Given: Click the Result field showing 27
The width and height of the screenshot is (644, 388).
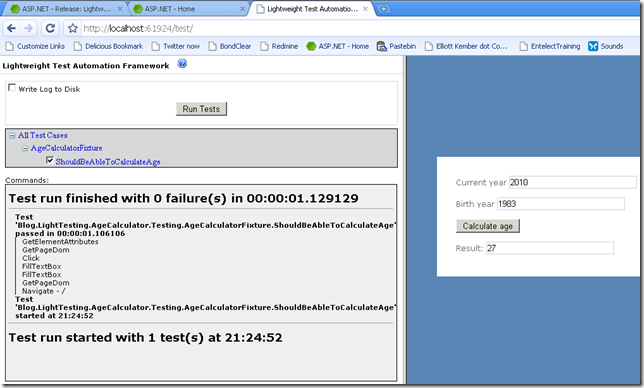Looking at the screenshot, I should coord(550,248).
